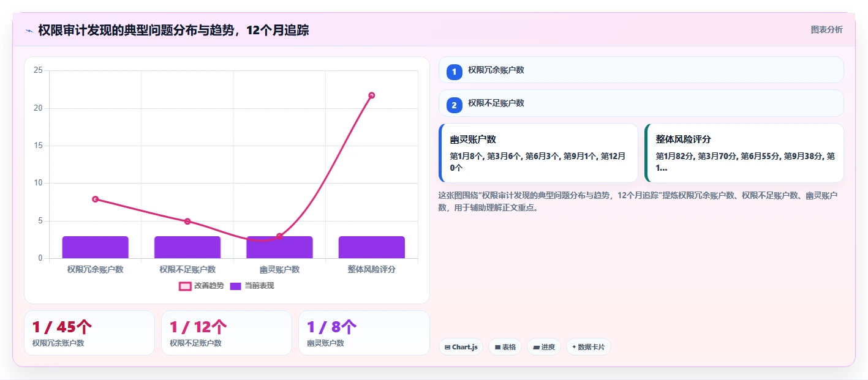Click the 进度 tag
The image size is (868, 380).
[544, 347]
